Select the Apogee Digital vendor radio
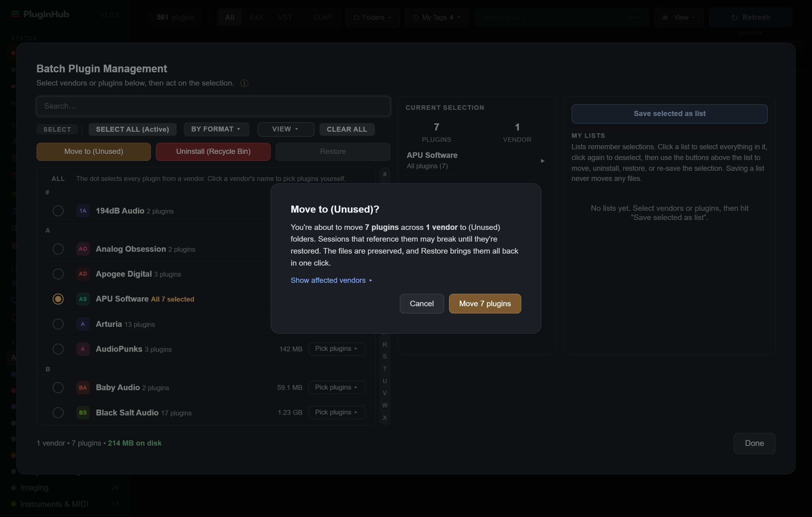Image resolution: width=812 pixels, height=517 pixels. point(58,274)
